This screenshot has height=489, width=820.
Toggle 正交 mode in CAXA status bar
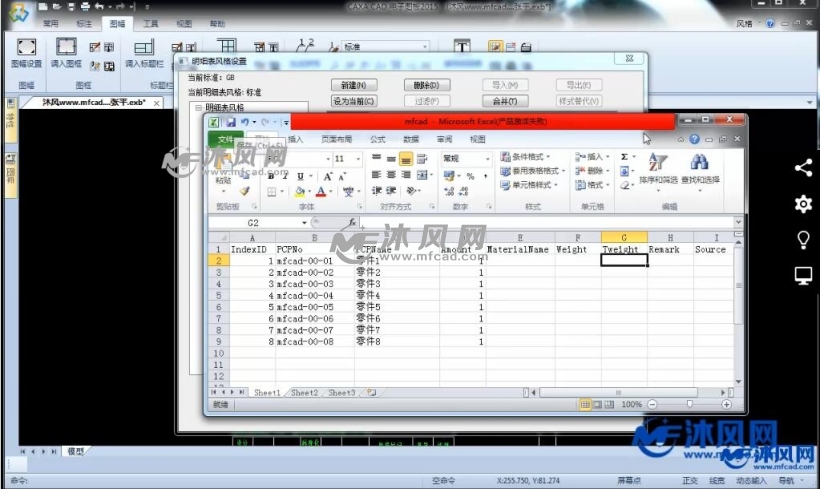(x=690, y=481)
